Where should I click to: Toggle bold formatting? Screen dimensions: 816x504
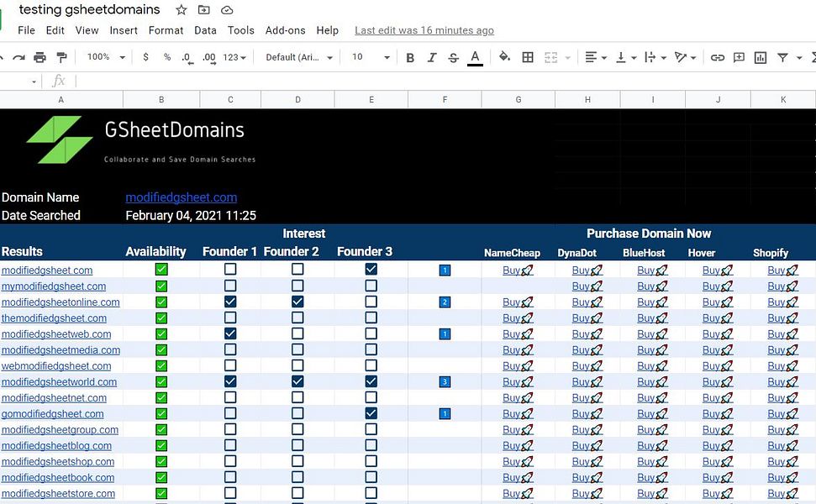(x=410, y=57)
